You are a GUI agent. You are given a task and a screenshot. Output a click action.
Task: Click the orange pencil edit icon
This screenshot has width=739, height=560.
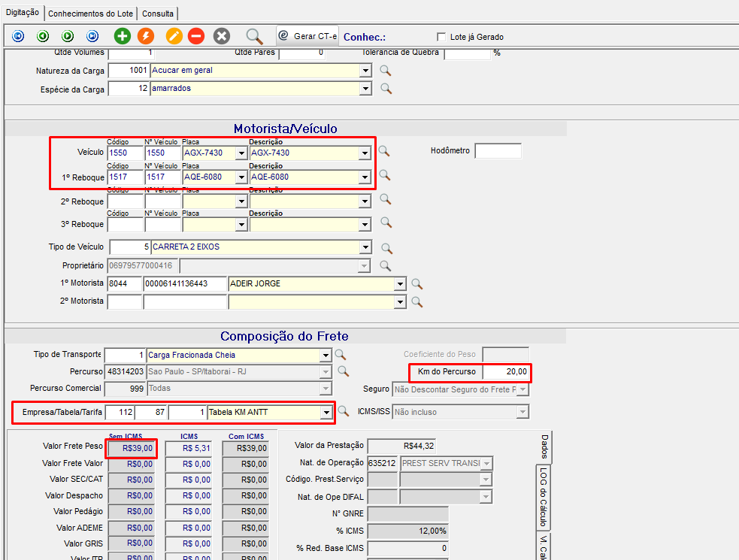click(174, 36)
